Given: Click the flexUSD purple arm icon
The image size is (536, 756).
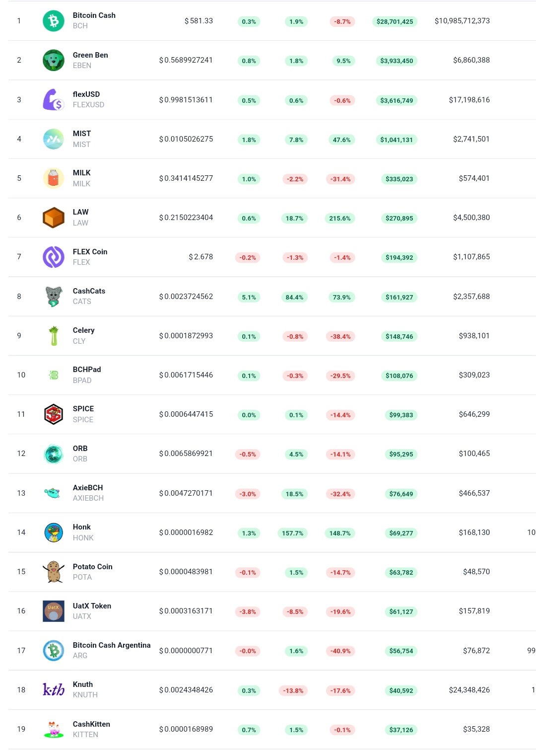Looking at the screenshot, I should click(x=54, y=99).
